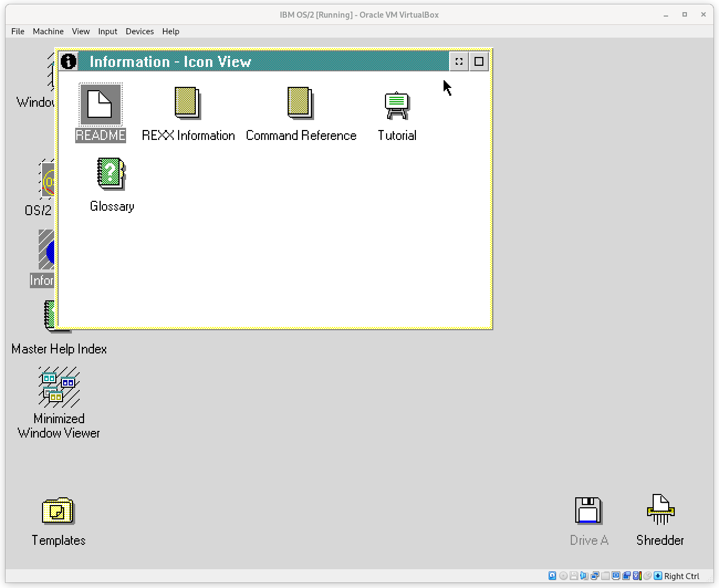The width and height of the screenshot is (719, 588).
Task: Click the Right Ctrl host key label
Action: pyautogui.click(x=681, y=576)
